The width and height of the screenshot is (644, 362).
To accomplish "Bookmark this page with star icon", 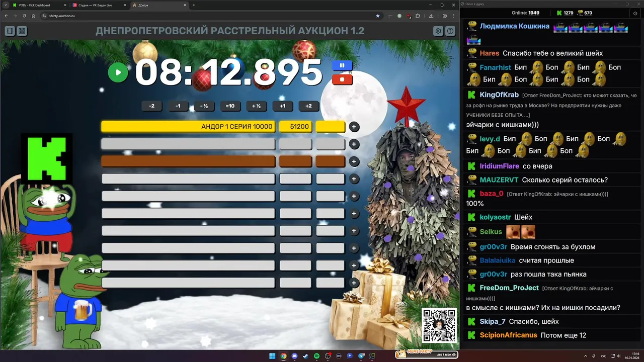I will [378, 16].
